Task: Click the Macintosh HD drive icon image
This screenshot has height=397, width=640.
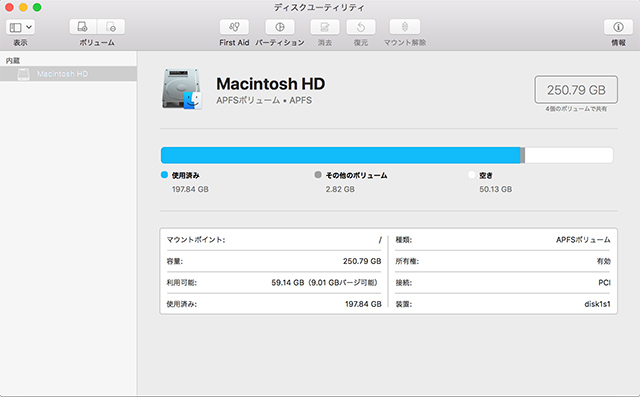Action: (182, 89)
